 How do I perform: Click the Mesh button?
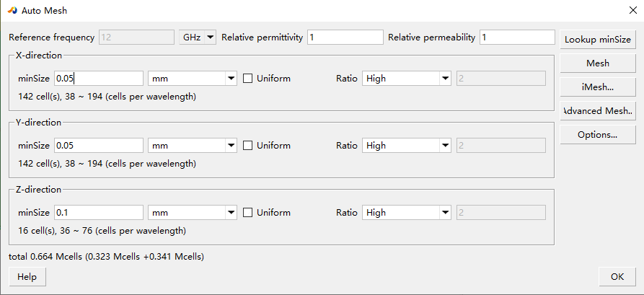pyautogui.click(x=598, y=63)
